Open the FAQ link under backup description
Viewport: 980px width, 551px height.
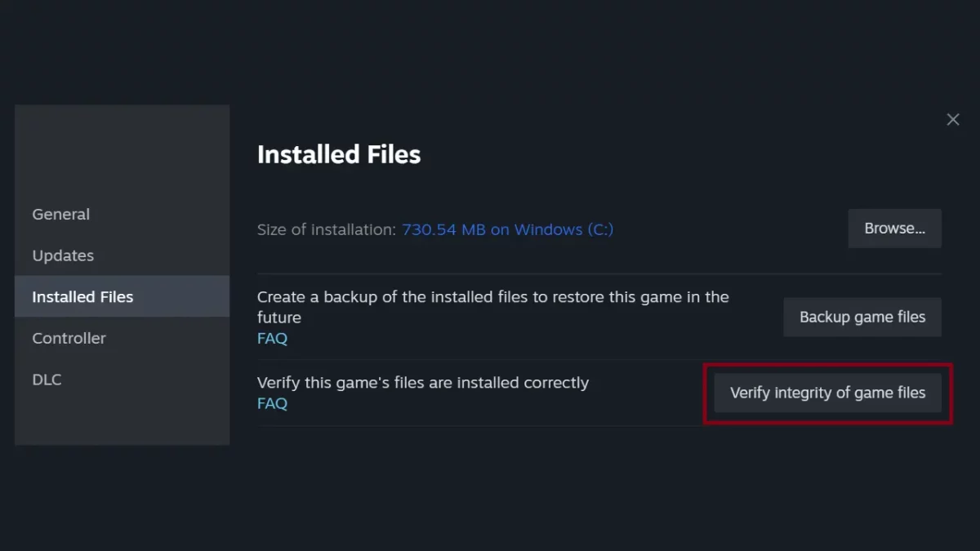(272, 338)
